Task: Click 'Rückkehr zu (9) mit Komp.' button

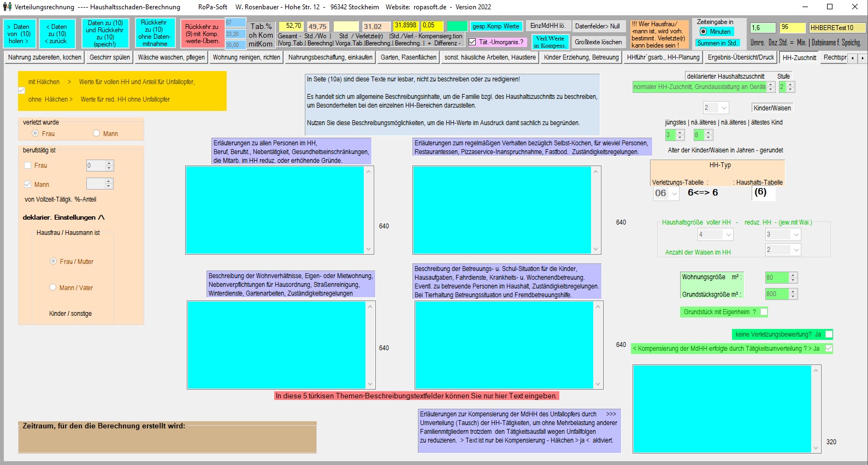Action: (202, 34)
